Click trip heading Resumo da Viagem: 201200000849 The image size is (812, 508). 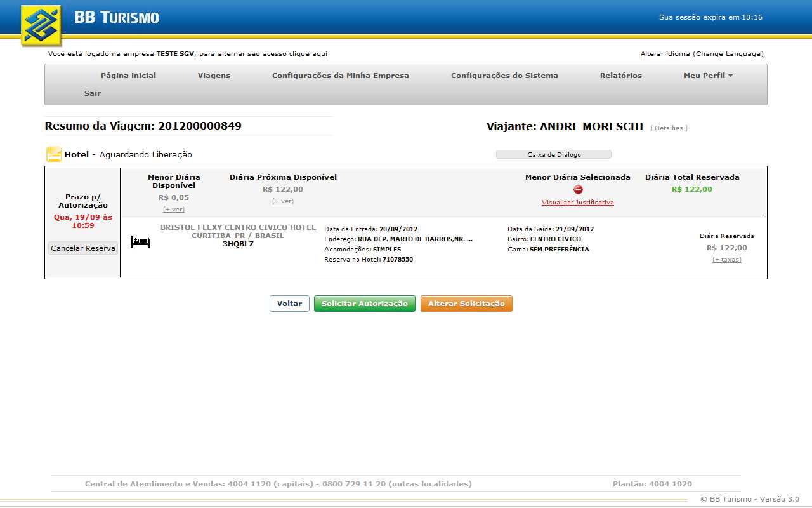143,126
